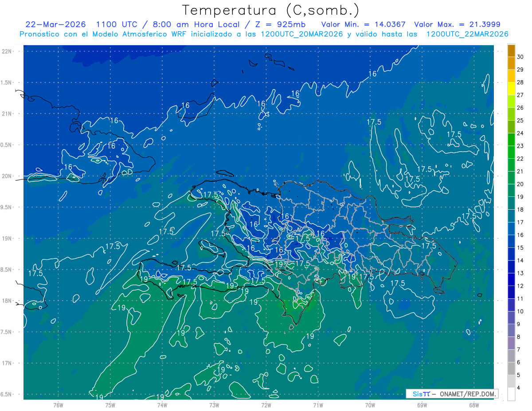Click the Valor Max. = 21.3999 text
Viewport: 532px width, 411px height.
pyautogui.click(x=457, y=24)
